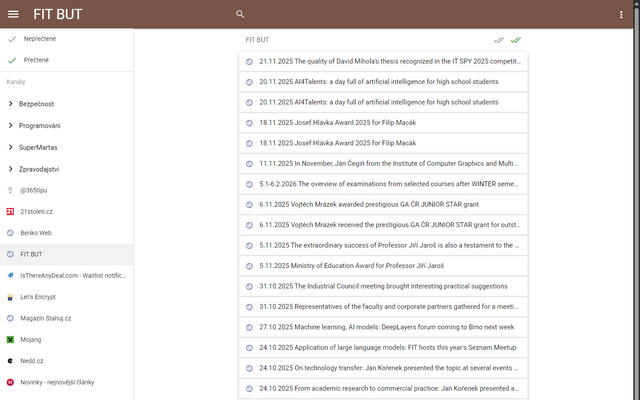Image resolution: width=640 pixels, height=400 pixels.
Task: Click the Let's Encrypt channel icon
Action: [10, 297]
